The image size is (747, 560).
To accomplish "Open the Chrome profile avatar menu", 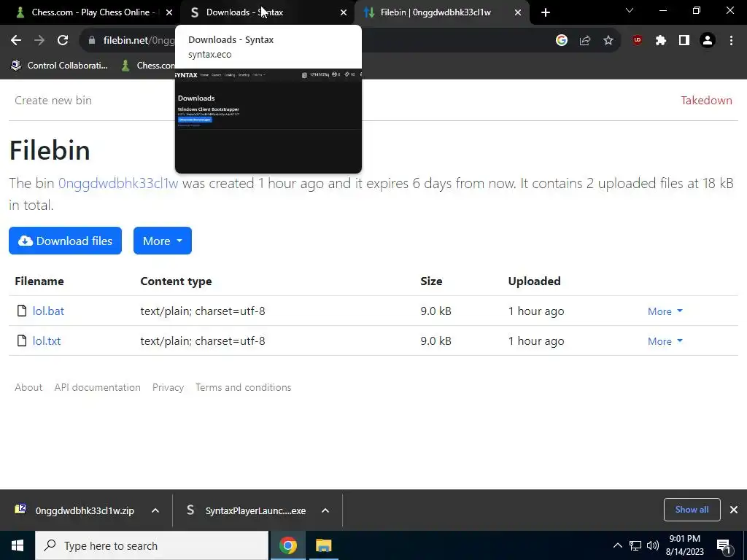I will [708, 41].
